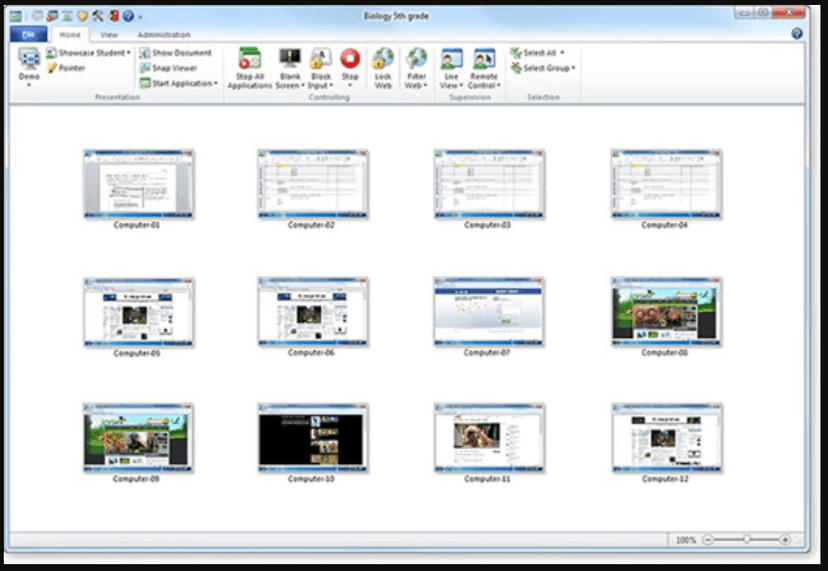Select Computer-02 thumbnail
Screen dimensions: 828x571
(313, 184)
